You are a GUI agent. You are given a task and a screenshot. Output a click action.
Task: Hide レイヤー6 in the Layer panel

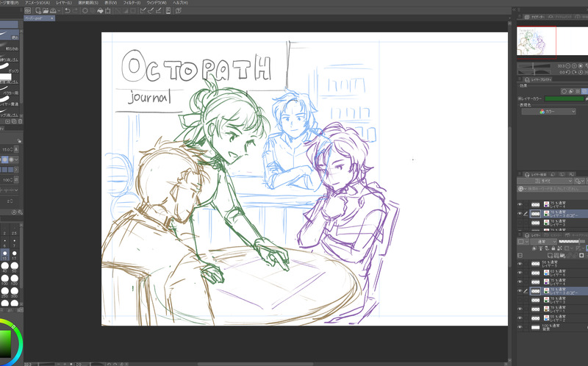520,273
